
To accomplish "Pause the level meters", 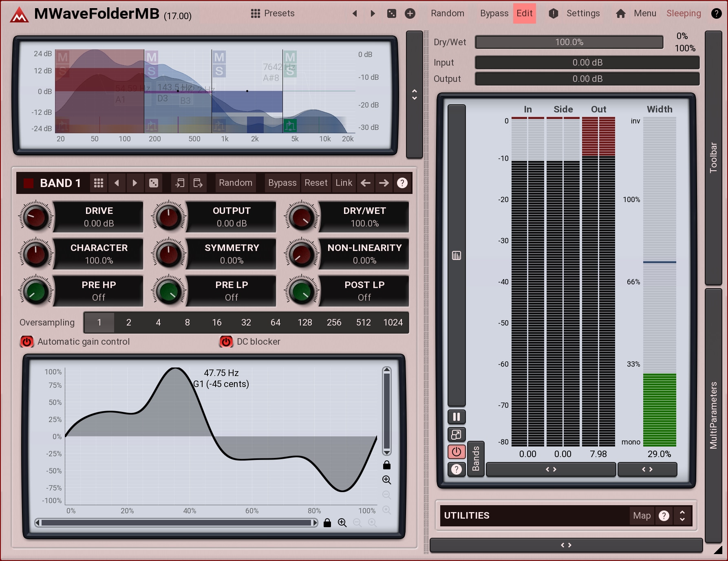I will point(457,417).
